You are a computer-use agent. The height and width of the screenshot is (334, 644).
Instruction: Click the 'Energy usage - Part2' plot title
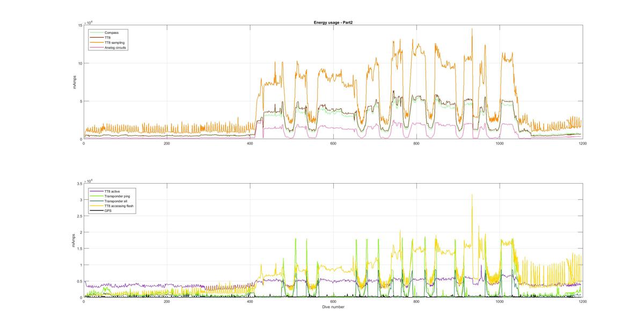(x=333, y=23)
